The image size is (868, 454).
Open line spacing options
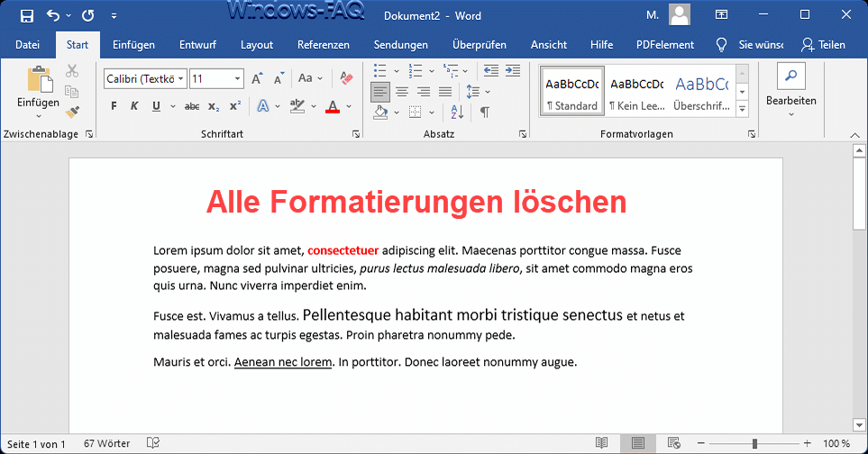pyautogui.click(x=473, y=91)
